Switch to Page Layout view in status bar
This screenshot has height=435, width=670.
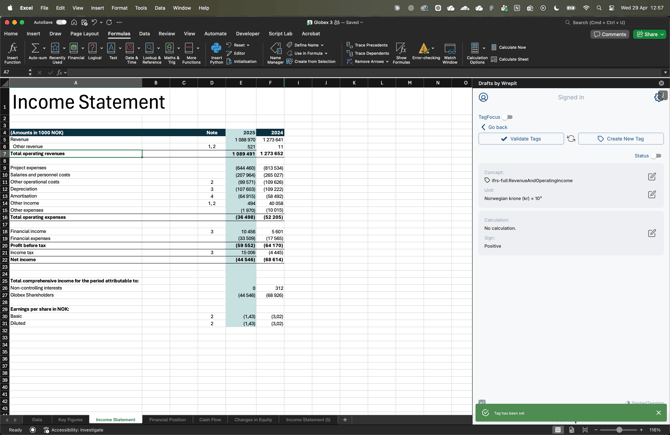click(x=571, y=430)
